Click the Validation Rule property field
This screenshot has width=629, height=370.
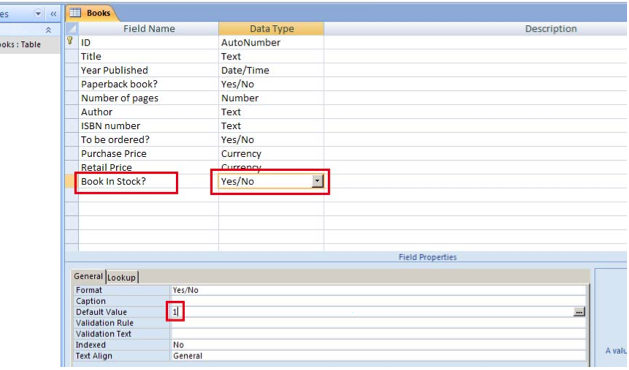378,323
